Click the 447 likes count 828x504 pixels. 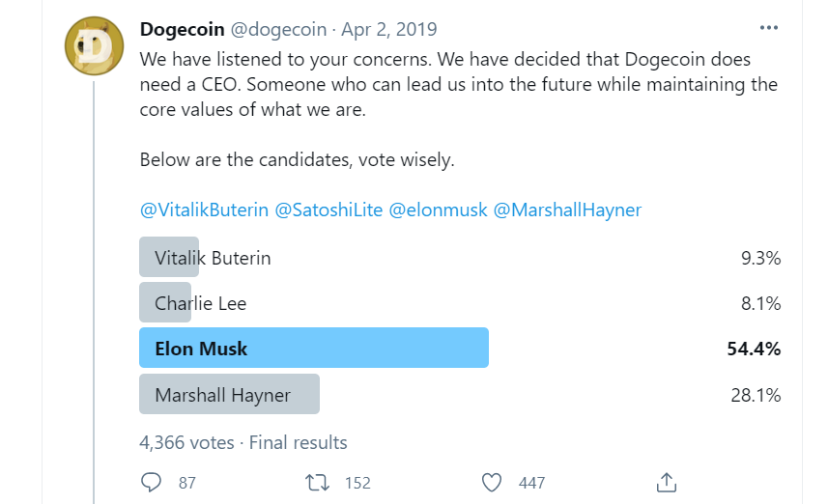(x=531, y=483)
